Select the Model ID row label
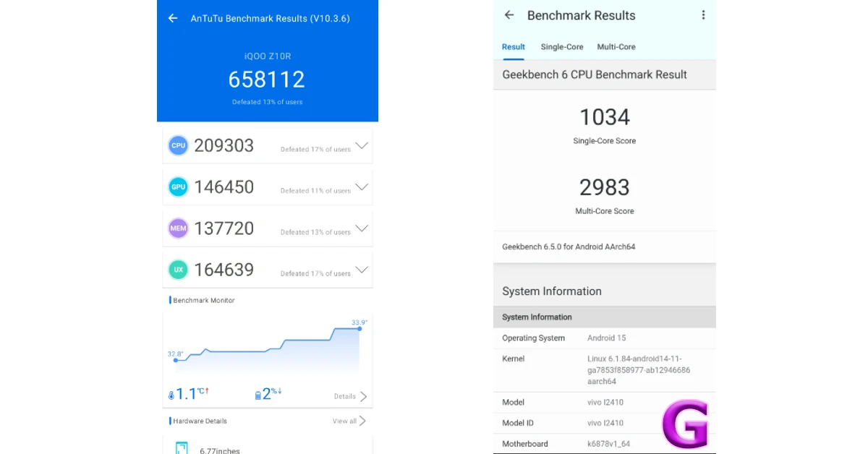The height and width of the screenshot is (454, 868). click(x=518, y=423)
